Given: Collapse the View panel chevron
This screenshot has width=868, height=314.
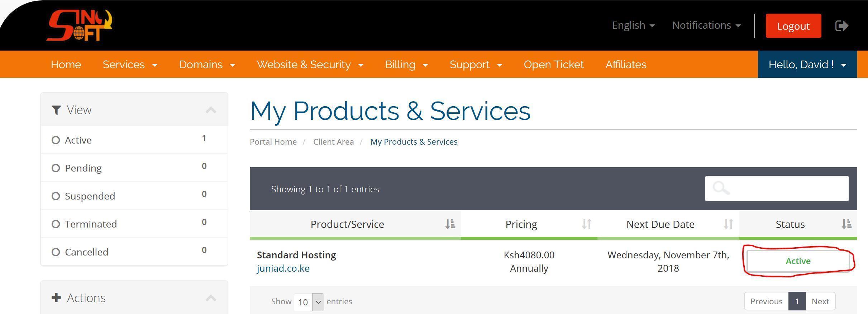Looking at the screenshot, I should (x=211, y=110).
